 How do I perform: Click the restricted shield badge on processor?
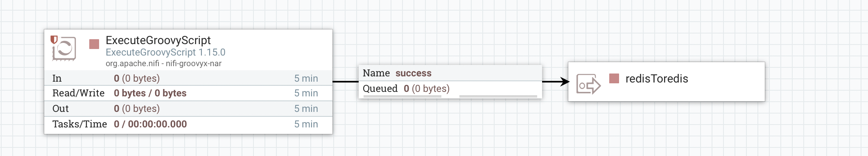point(54,40)
